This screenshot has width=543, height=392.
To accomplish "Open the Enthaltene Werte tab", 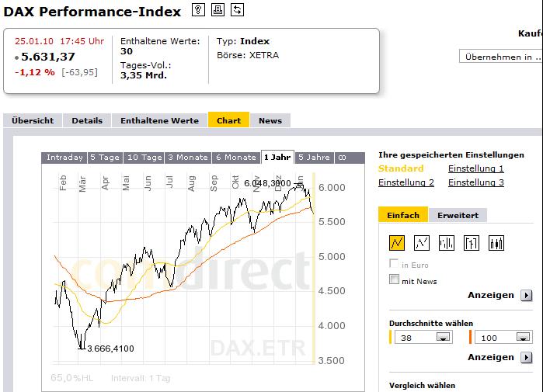I will 160,120.
